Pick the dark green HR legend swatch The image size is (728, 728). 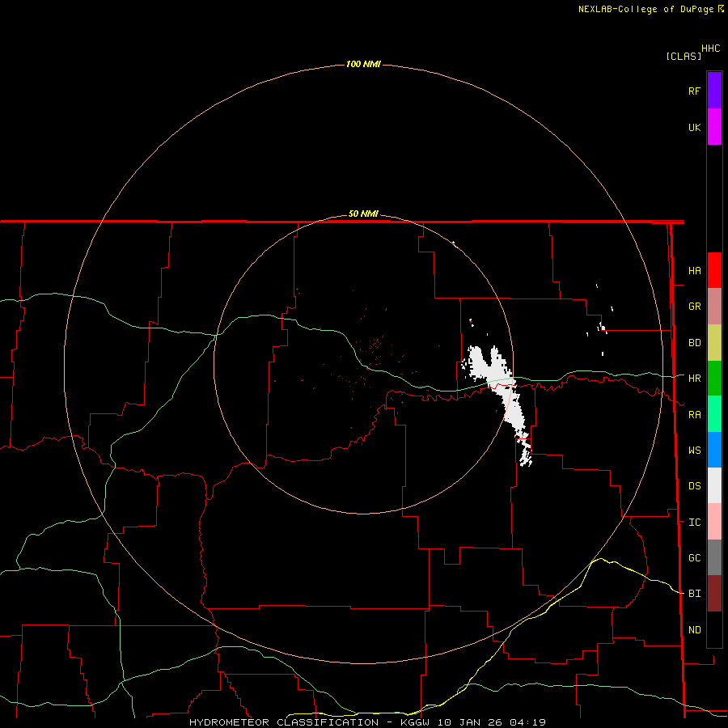[x=714, y=379]
